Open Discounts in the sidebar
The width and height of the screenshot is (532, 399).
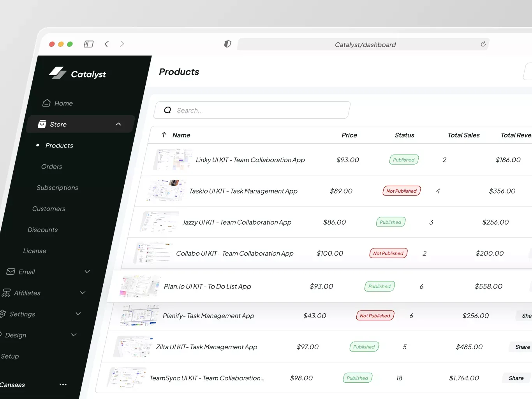(x=42, y=230)
